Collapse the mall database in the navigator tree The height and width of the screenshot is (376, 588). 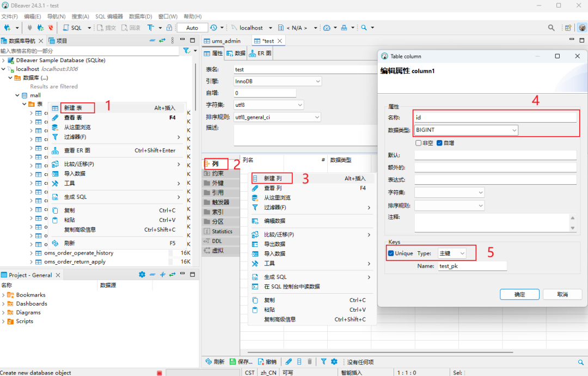pos(17,95)
